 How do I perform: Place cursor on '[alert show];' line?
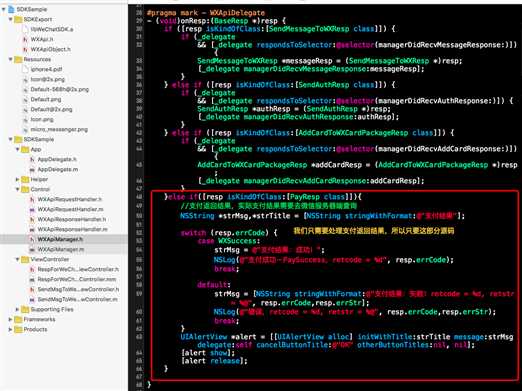[208, 353]
